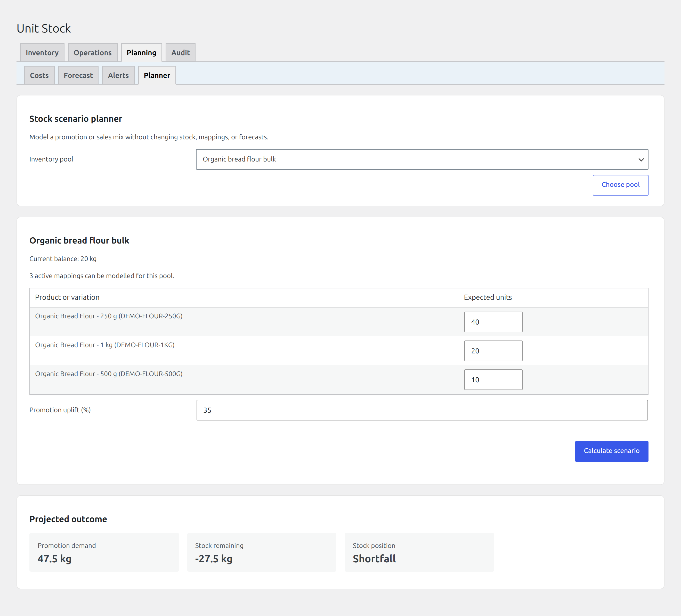Screen dimensions: 681x616
Task: Click the '-27.5 kg' stock remaining value
Action: pos(214,558)
